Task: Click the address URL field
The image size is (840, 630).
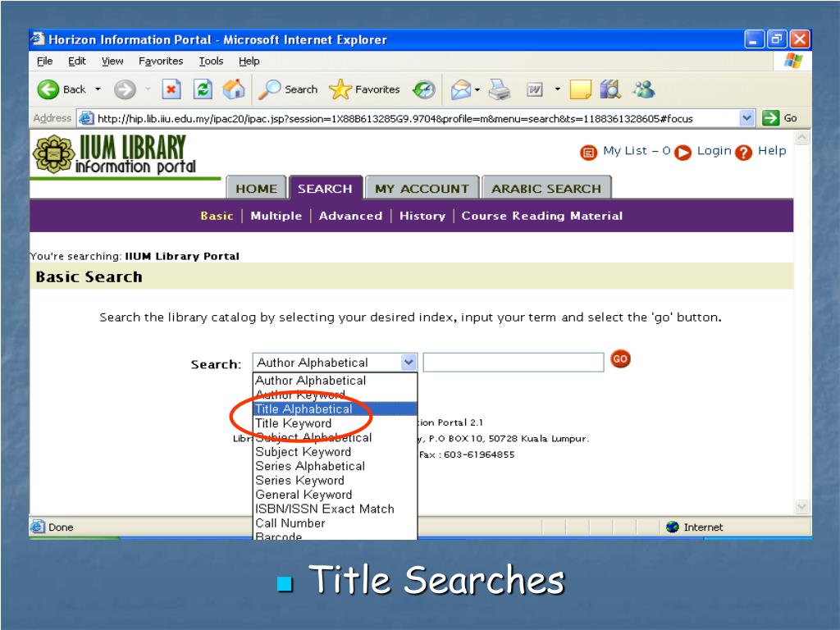Action: pos(418,118)
